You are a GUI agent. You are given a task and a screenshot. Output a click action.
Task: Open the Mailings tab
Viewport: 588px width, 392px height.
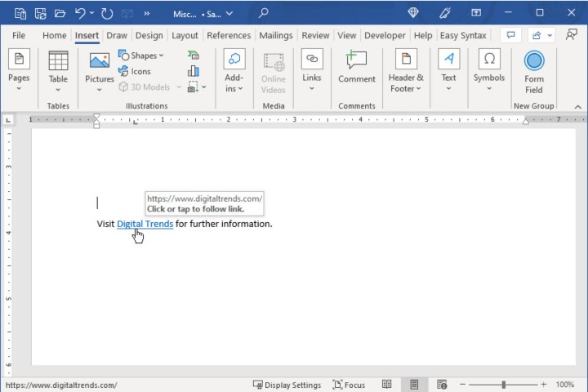point(275,35)
